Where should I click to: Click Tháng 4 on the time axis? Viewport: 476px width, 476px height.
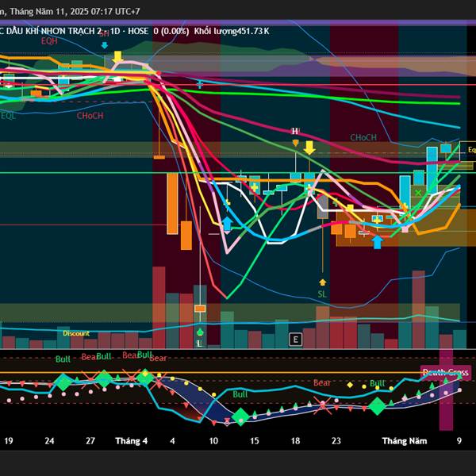point(131,440)
